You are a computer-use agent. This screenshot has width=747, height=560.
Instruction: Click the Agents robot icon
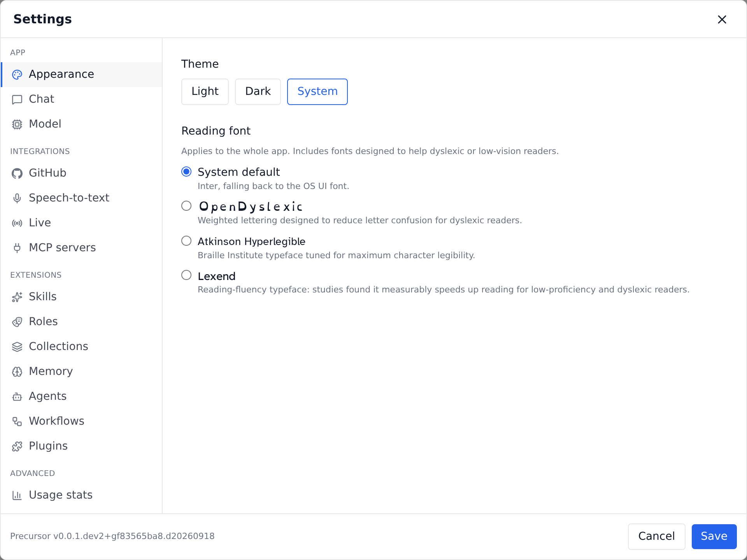(x=17, y=397)
